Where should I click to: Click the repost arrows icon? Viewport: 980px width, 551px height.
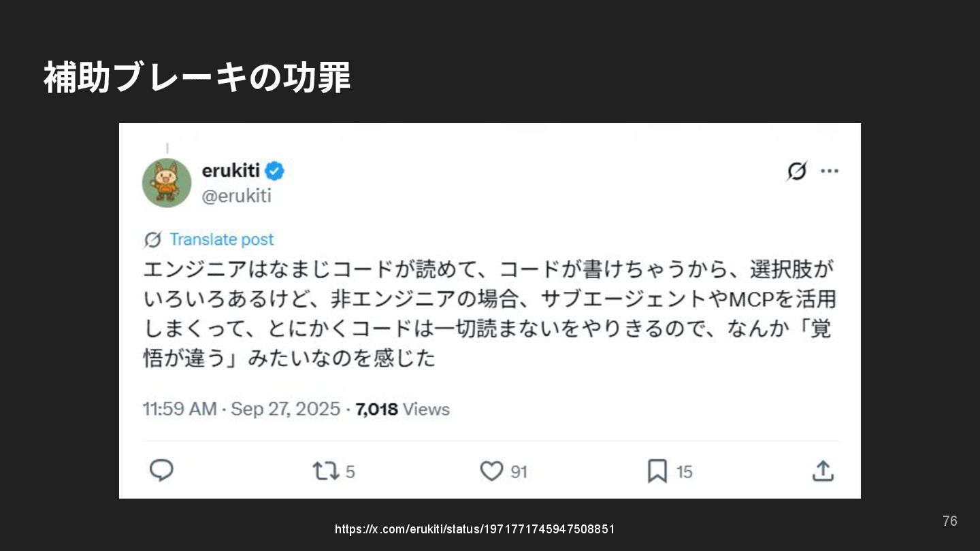tap(325, 471)
